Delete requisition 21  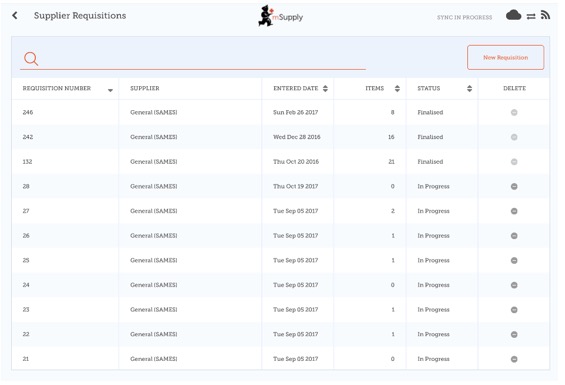coord(514,359)
